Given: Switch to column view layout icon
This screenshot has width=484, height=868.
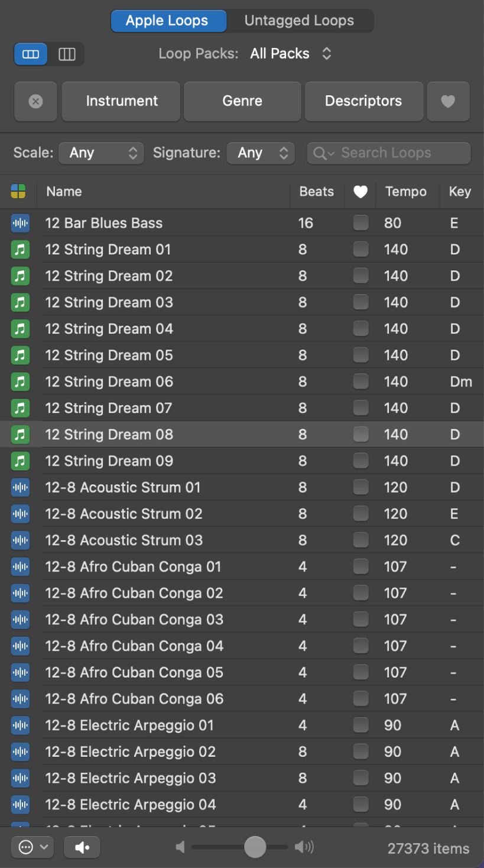Looking at the screenshot, I should [67, 54].
